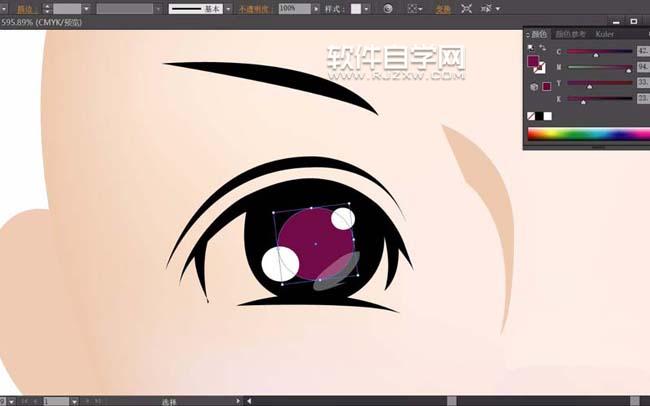
Task: Expand the opacity slider arrow
Action: pos(316,9)
